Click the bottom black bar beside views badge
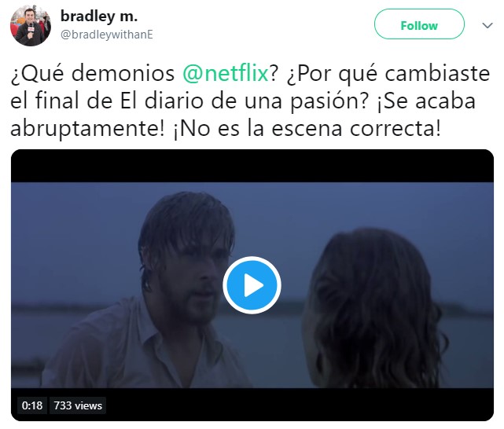 point(299,405)
